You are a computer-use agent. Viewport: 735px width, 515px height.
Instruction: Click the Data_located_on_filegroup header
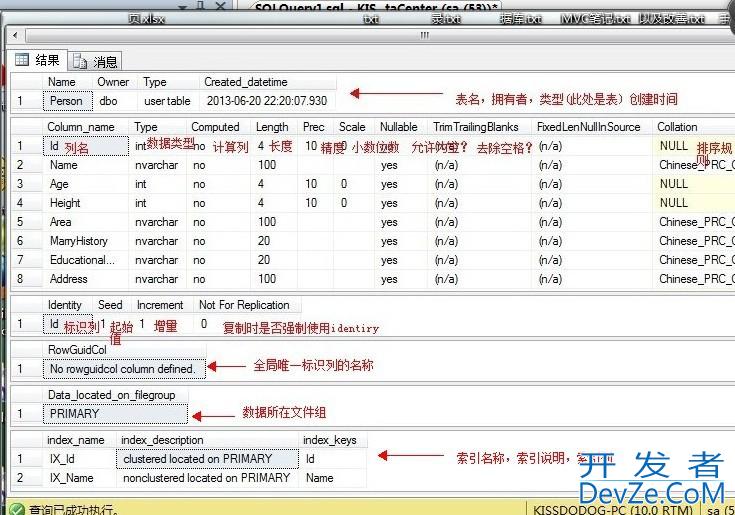116,395
